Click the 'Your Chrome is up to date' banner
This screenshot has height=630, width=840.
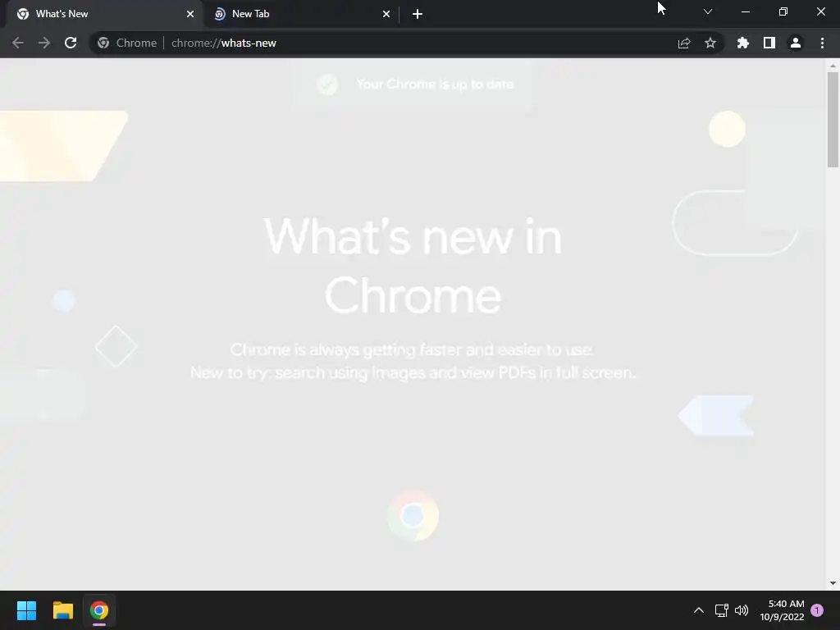[x=412, y=84]
